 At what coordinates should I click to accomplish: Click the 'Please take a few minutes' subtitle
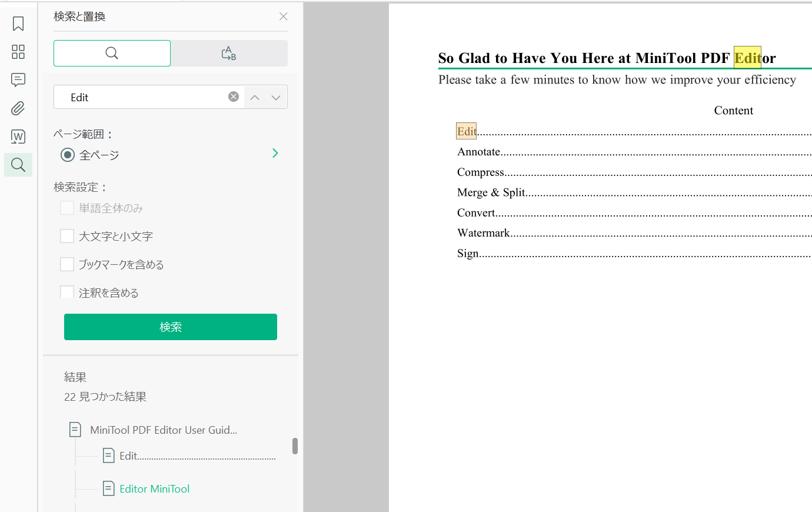[617, 79]
